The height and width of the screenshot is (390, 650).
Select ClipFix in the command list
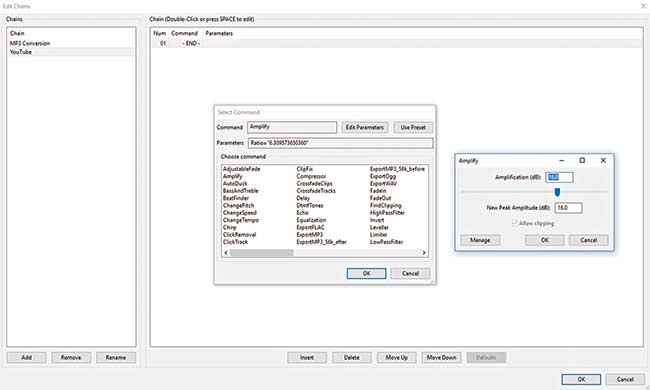pyautogui.click(x=305, y=169)
